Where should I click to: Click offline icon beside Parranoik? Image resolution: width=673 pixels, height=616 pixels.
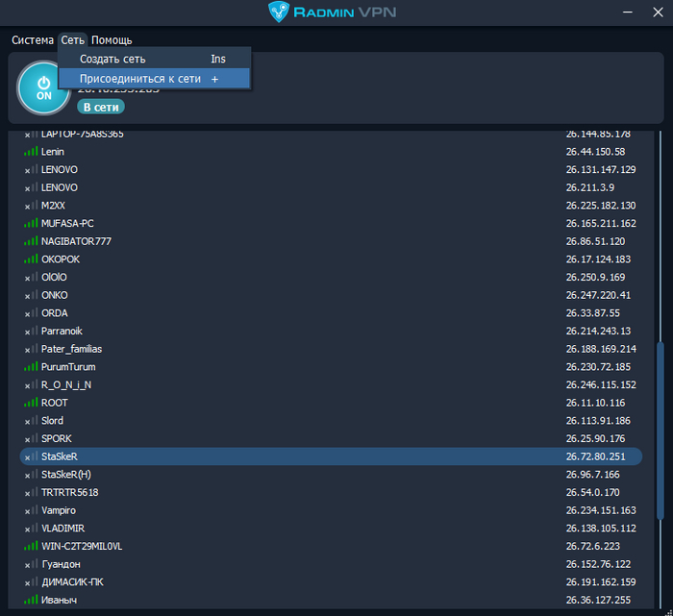[x=31, y=331]
